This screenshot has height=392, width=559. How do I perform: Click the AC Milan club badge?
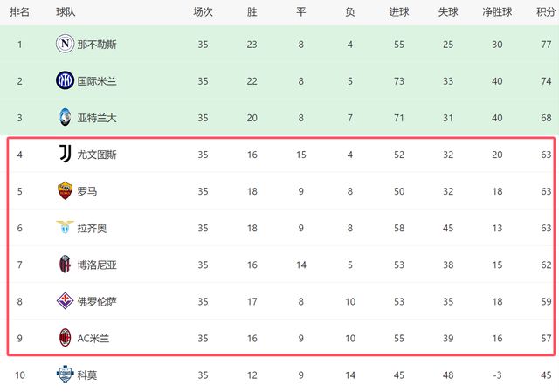point(65,338)
